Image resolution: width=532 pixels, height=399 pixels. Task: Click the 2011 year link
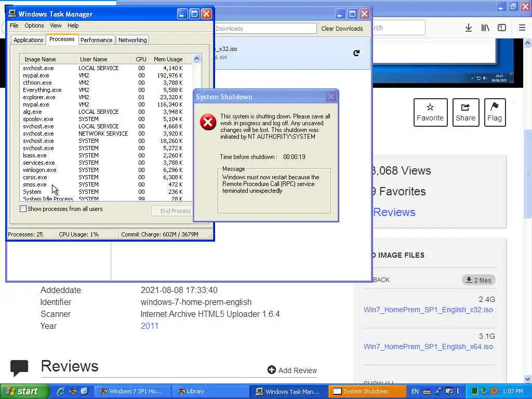coord(150,326)
